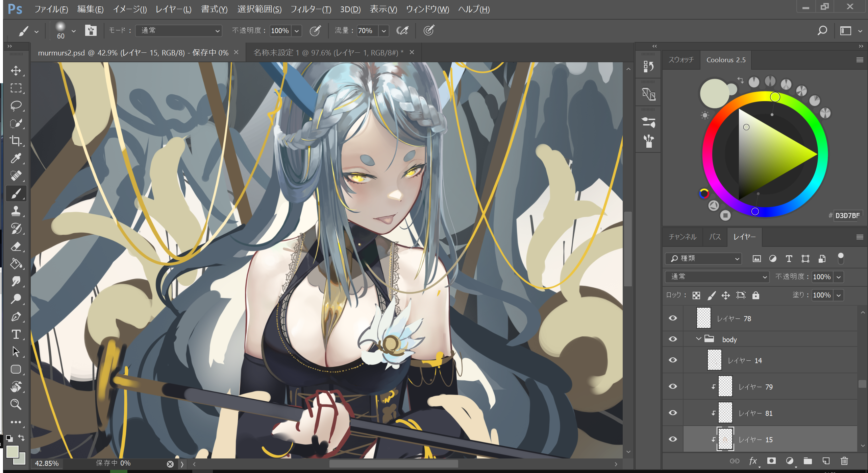Viewport: 868px width, 473px height.
Task: Hide layer レイヤー 15
Action: pos(673,439)
